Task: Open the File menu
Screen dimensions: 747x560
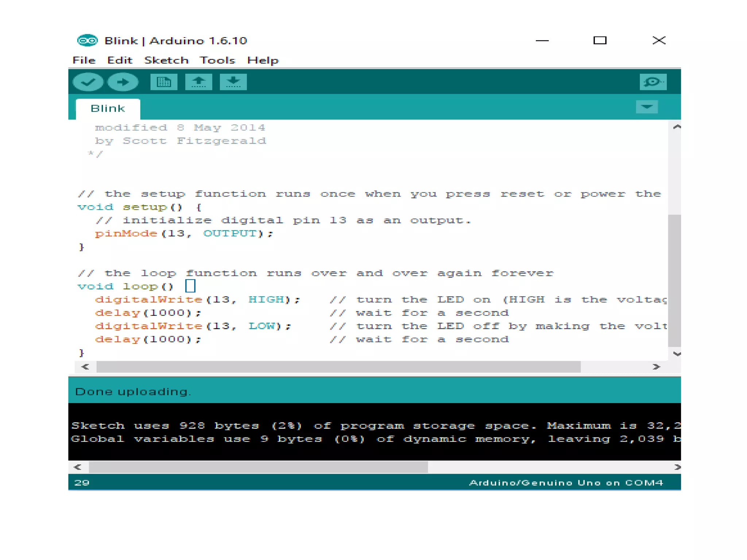Action: [x=84, y=60]
